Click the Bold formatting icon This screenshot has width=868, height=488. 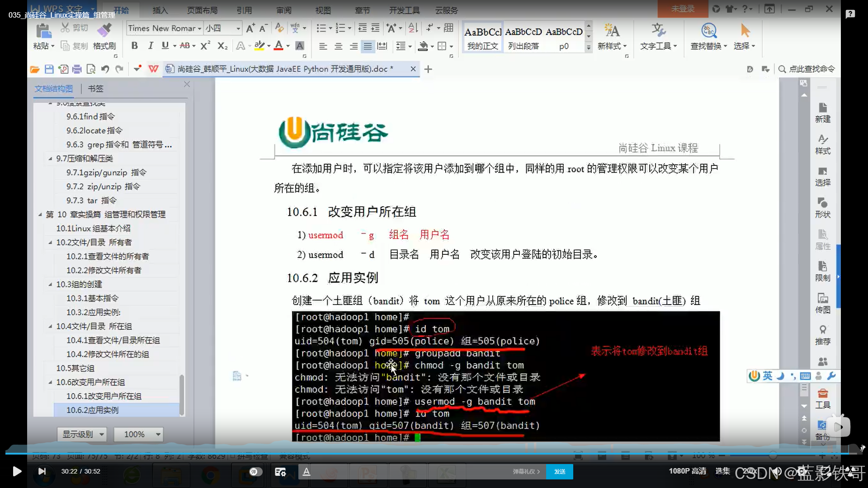coord(134,46)
